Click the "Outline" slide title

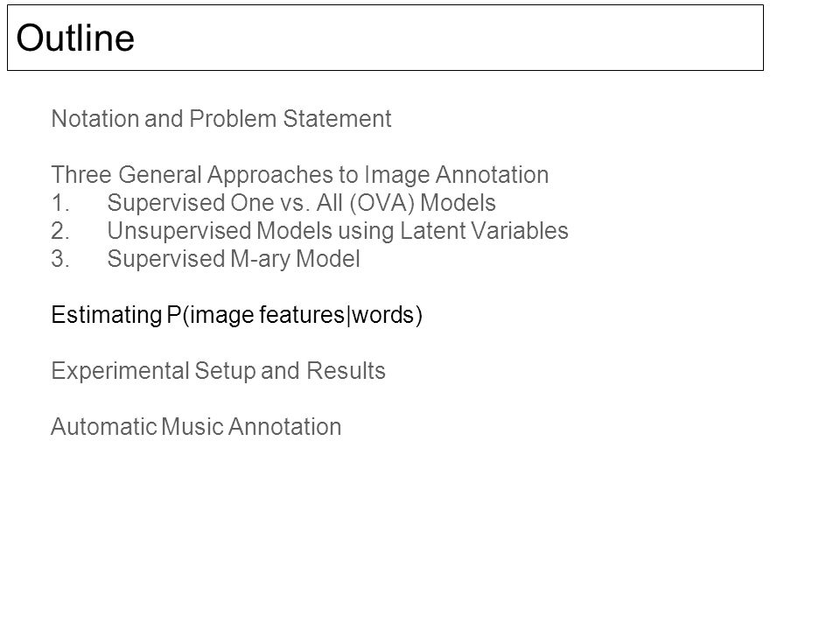(x=75, y=38)
